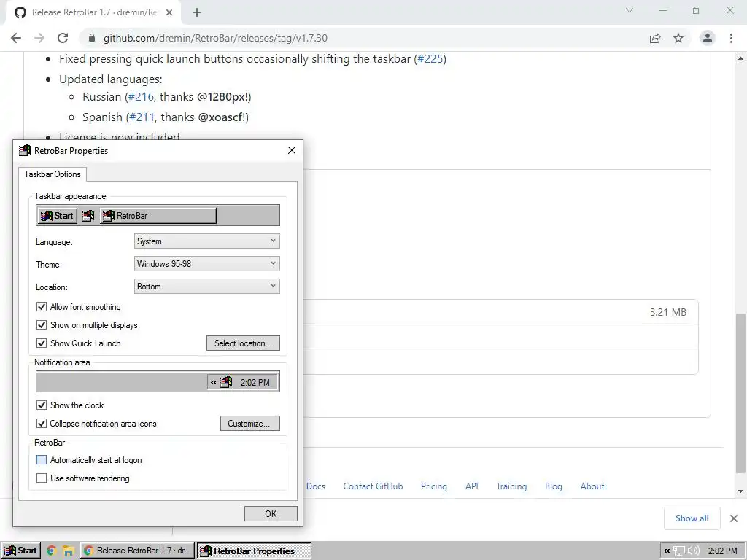Open File Explorer from Quick Launch
The height and width of the screenshot is (560, 747).
69,551
